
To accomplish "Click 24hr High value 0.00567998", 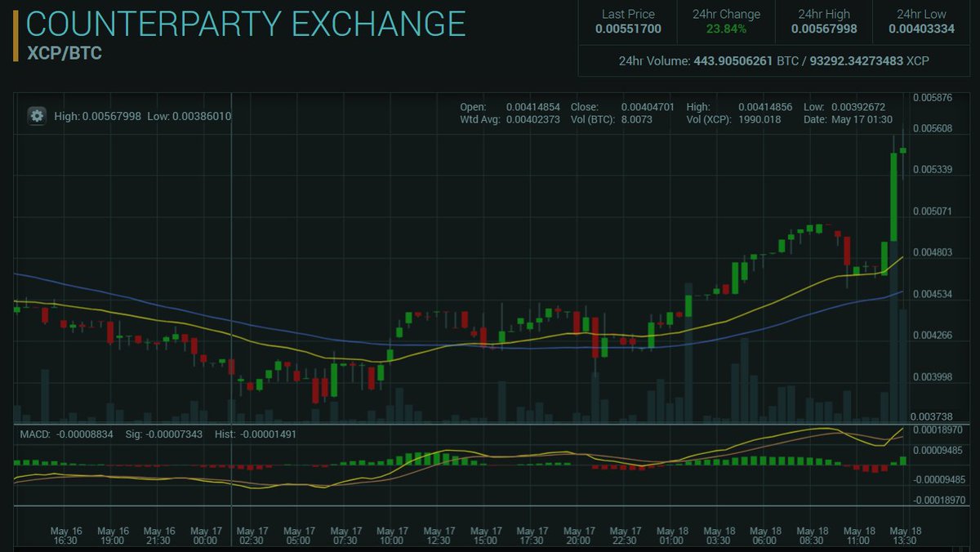I will [x=825, y=29].
